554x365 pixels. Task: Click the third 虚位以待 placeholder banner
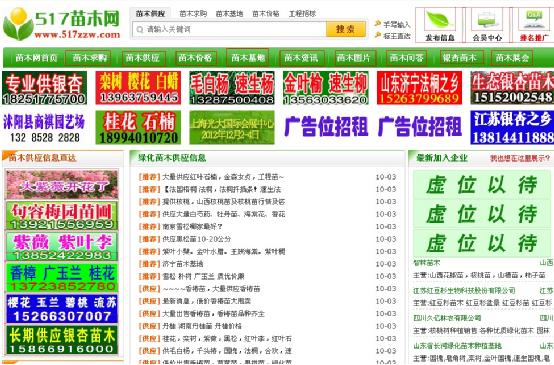pos(482,243)
